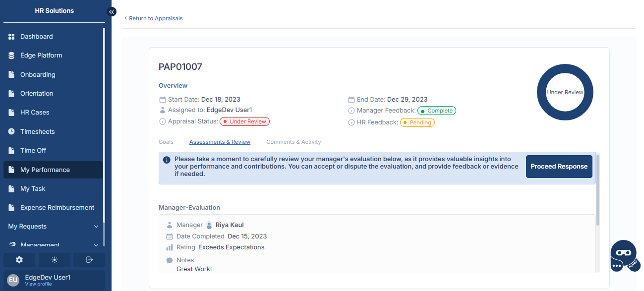Click the HR Solutions sidebar title

(x=55, y=11)
